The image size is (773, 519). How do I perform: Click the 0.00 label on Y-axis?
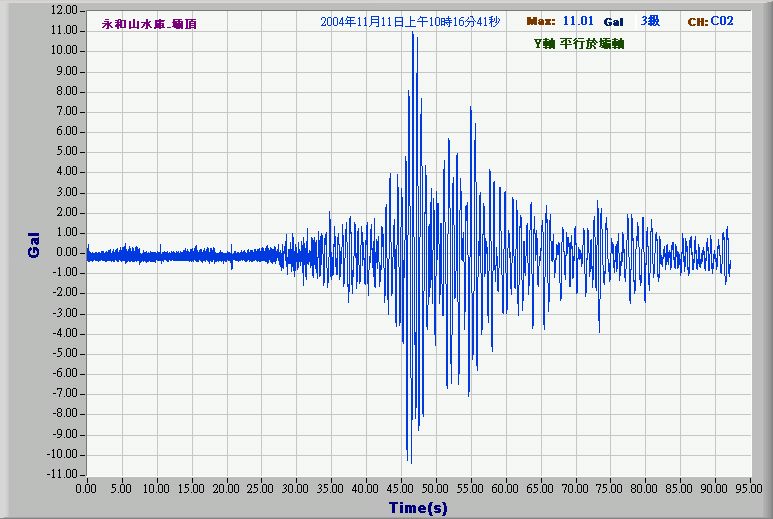pyautogui.click(x=66, y=252)
